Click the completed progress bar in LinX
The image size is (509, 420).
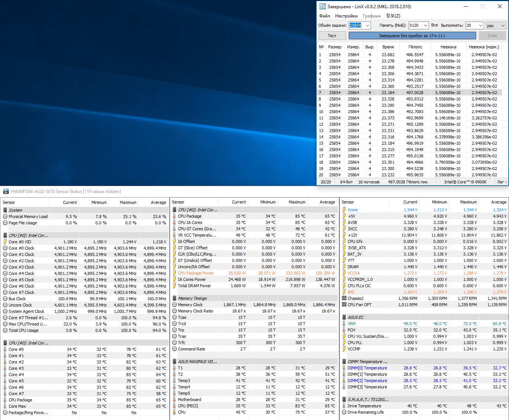(x=412, y=36)
